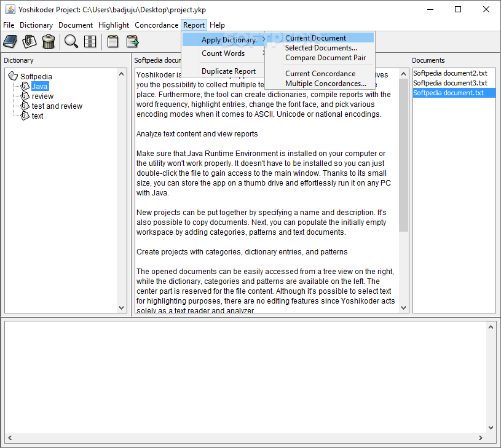Screen dimensions: 501x448
Task: Click the 'Create projects with categories' heading line
Action: tap(242, 252)
